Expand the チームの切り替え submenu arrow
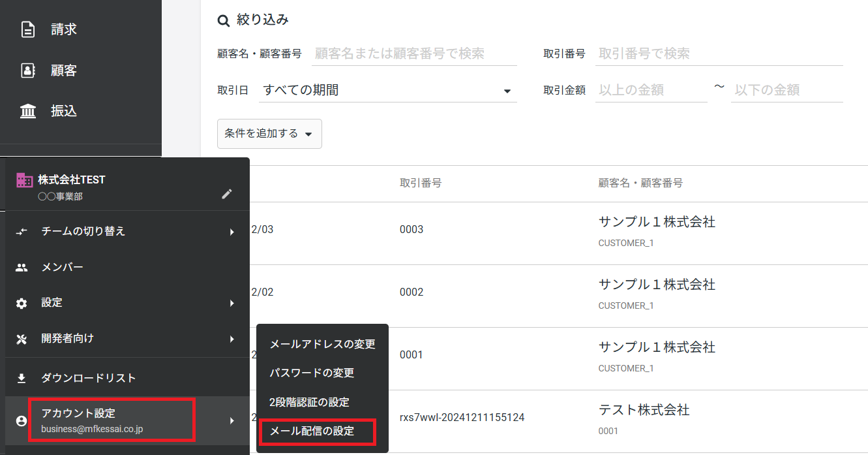Image resolution: width=868 pixels, height=455 pixels. pyautogui.click(x=232, y=232)
